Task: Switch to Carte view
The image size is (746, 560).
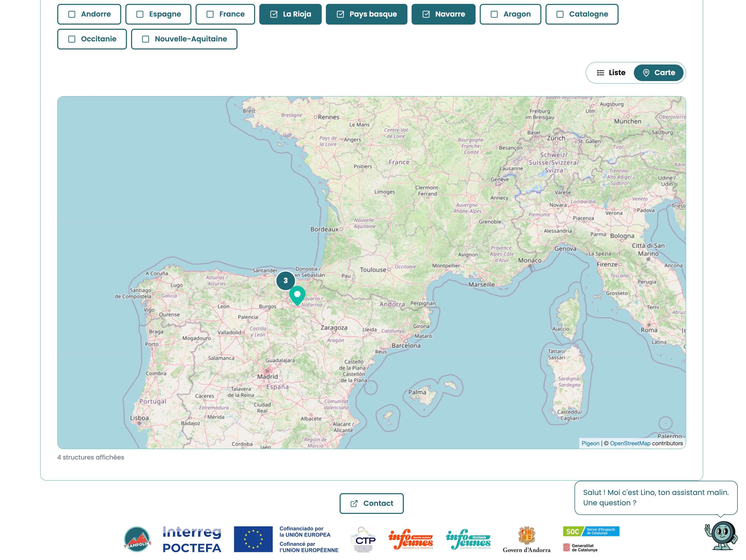Action: coord(659,73)
